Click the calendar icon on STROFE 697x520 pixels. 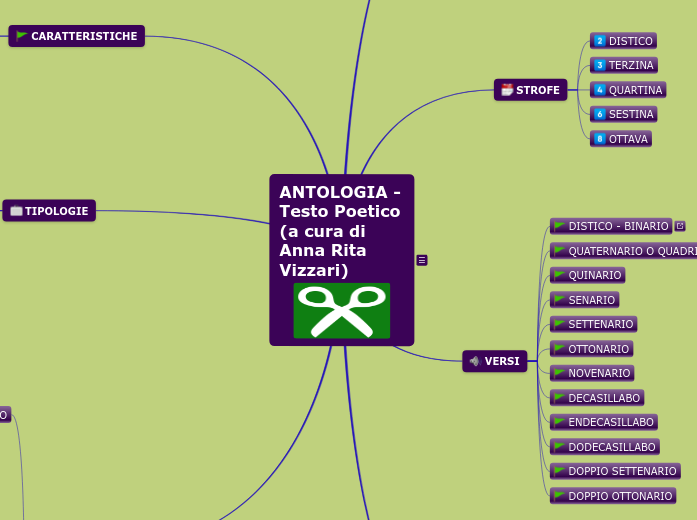(507, 90)
